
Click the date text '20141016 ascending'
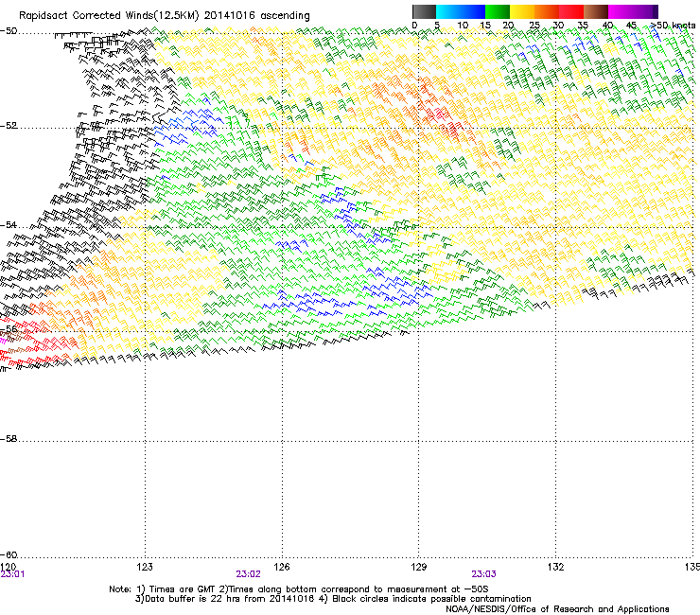(256, 16)
